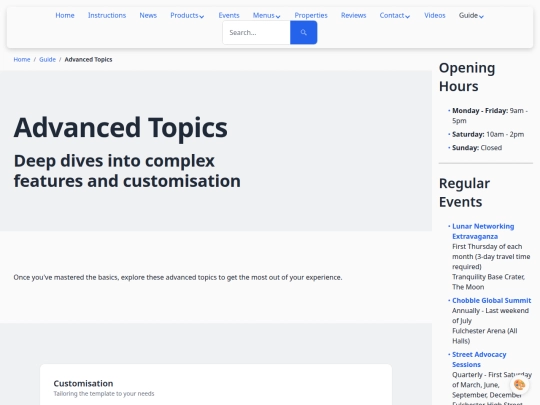Click the 'Sunday: Closed' hours entry
540x405 pixels.
(477, 148)
